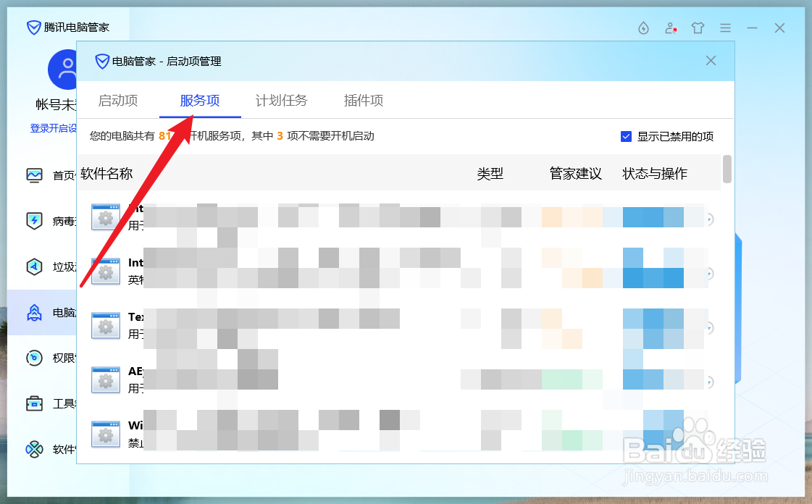Open 权限 radar icon in sidebar
Image resolution: width=812 pixels, height=504 pixels.
point(34,358)
